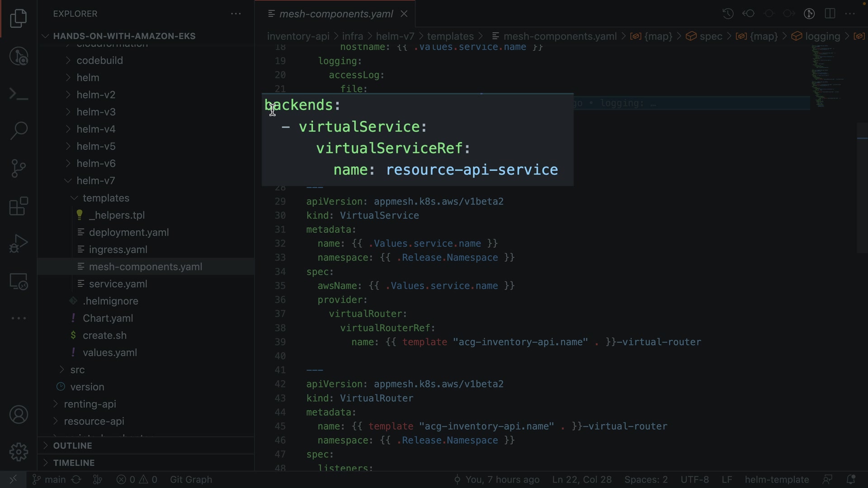The width and height of the screenshot is (868, 488).
Task: Open the Search view icon
Action: click(x=19, y=131)
